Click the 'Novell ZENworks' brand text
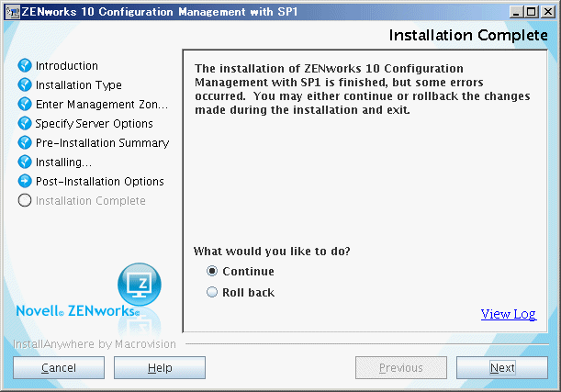The height and width of the screenshot is (392, 561). (x=78, y=311)
